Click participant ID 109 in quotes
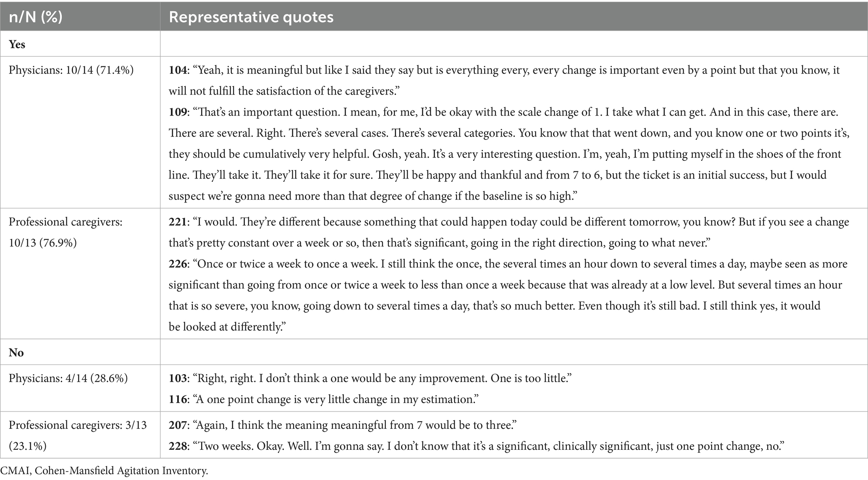 (177, 112)
